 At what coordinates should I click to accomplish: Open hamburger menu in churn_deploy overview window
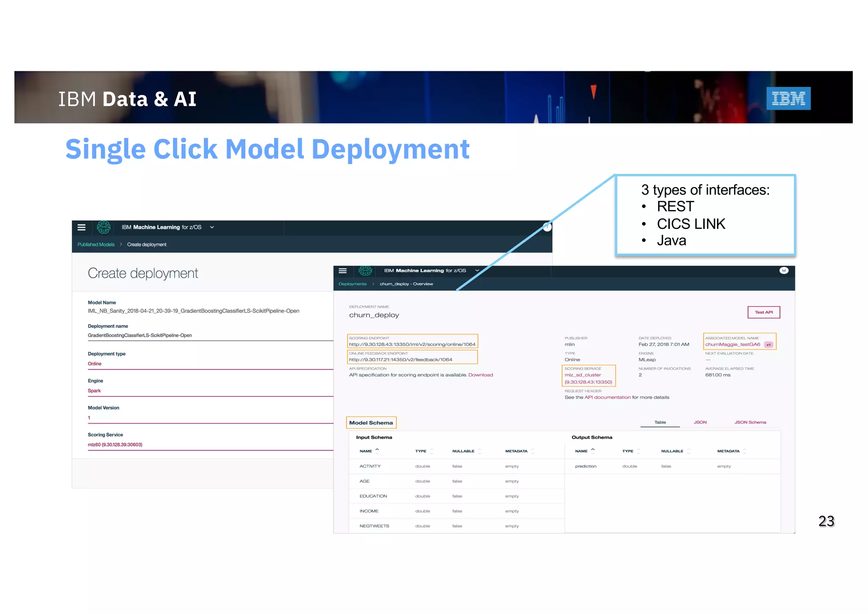point(343,271)
